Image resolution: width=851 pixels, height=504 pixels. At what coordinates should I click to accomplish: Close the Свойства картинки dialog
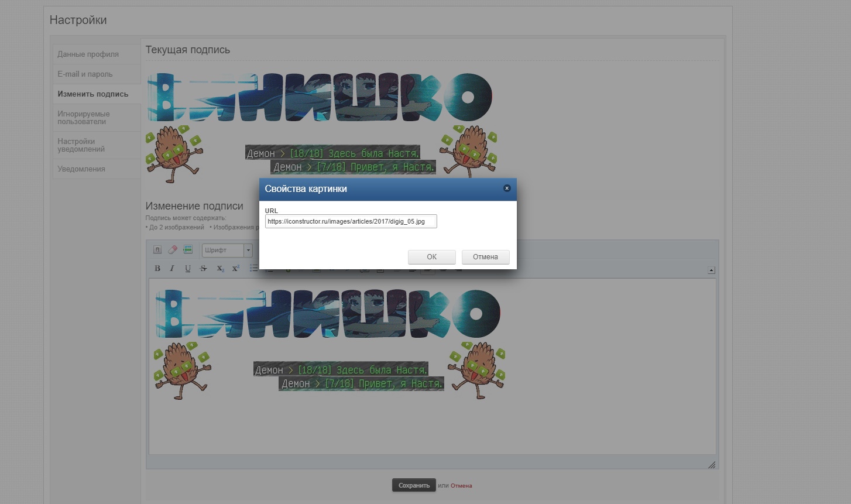507,188
